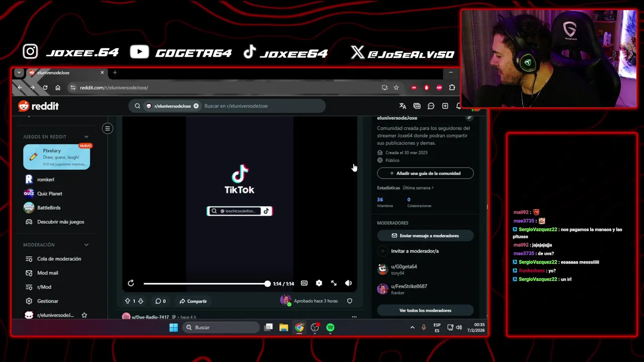Open moderator u/G0geta64 profile
Image resolution: width=644 pixels, height=362 pixels.
click(404, 266)
